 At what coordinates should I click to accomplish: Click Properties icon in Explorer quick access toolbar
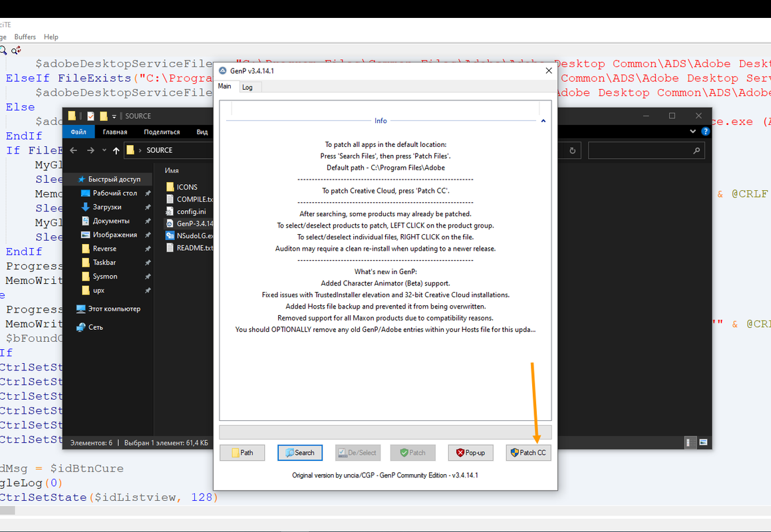tap(90, 116)
